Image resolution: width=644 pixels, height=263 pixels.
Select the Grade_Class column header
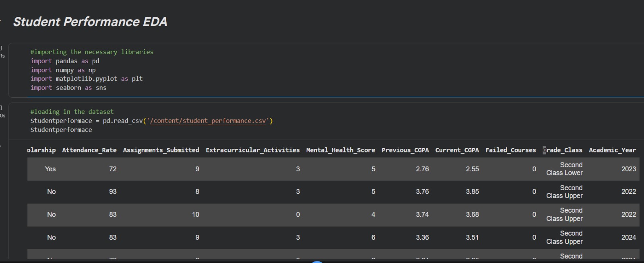[x=563, y=150]
